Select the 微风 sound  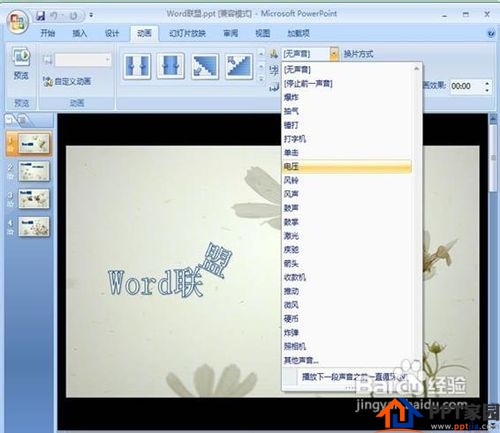(x=347, y=305)
